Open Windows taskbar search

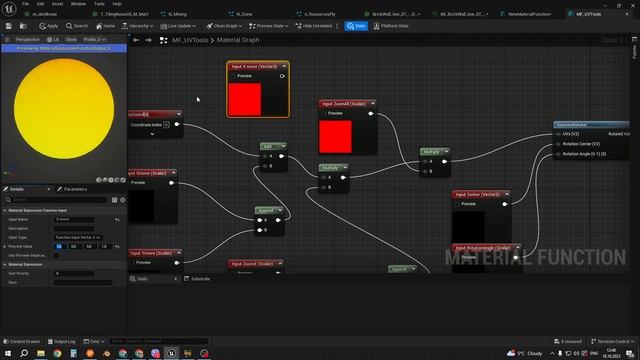24,353
